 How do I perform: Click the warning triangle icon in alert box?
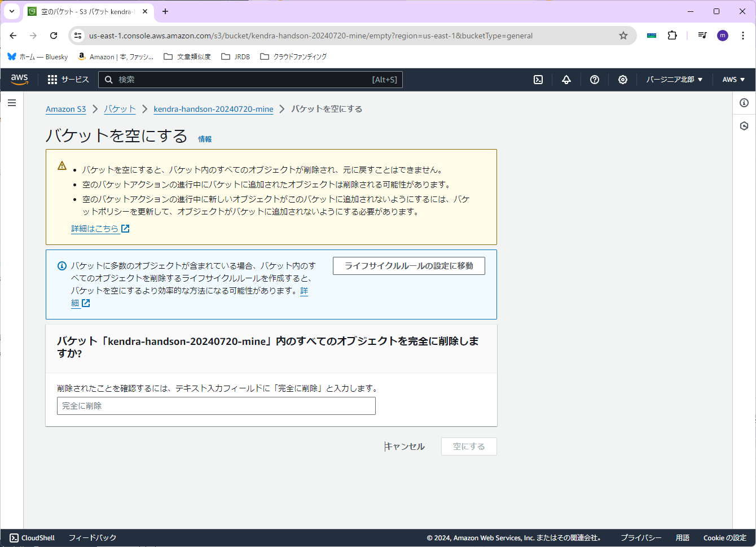click(x=62, y=166)
